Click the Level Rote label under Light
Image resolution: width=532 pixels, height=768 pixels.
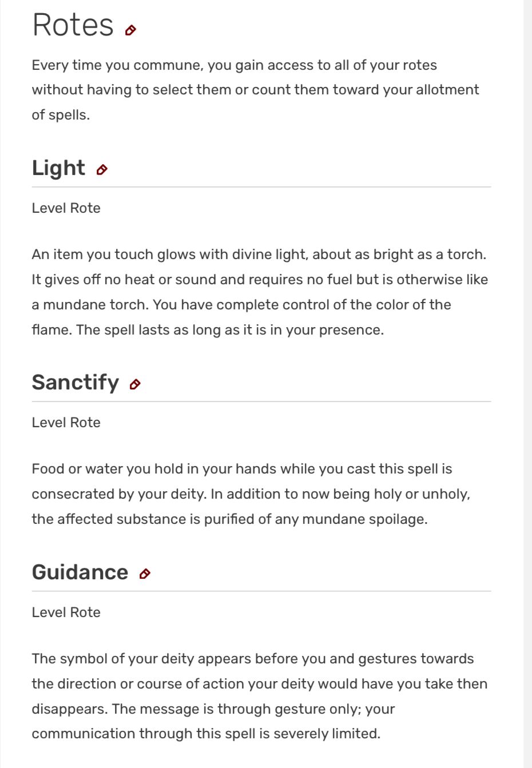tap(66, 208)
